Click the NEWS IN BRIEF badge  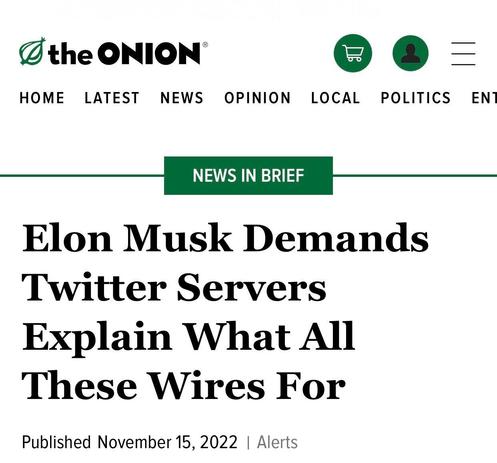click(x=248, y=175)
